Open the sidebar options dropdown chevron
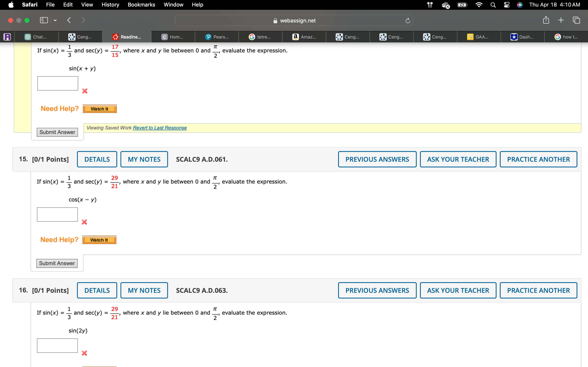The height and width of the screenshot is (367, 588). 55,20
